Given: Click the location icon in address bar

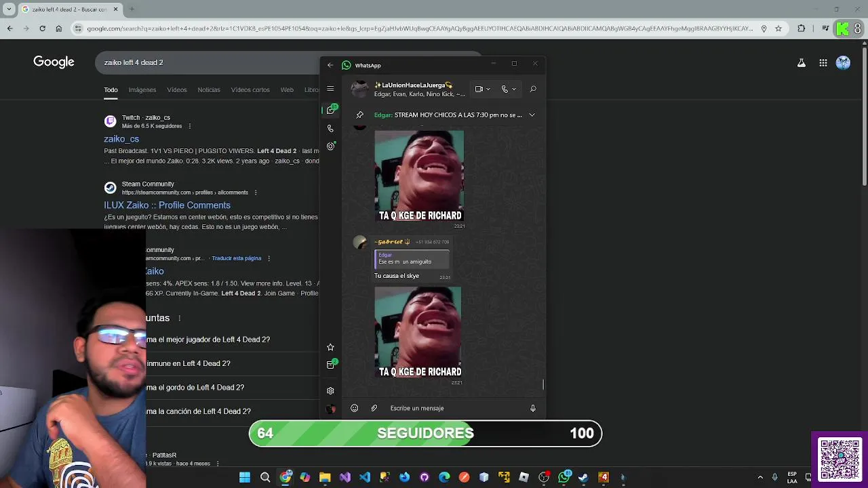Looking at the screenshot, I should (764, 28).
